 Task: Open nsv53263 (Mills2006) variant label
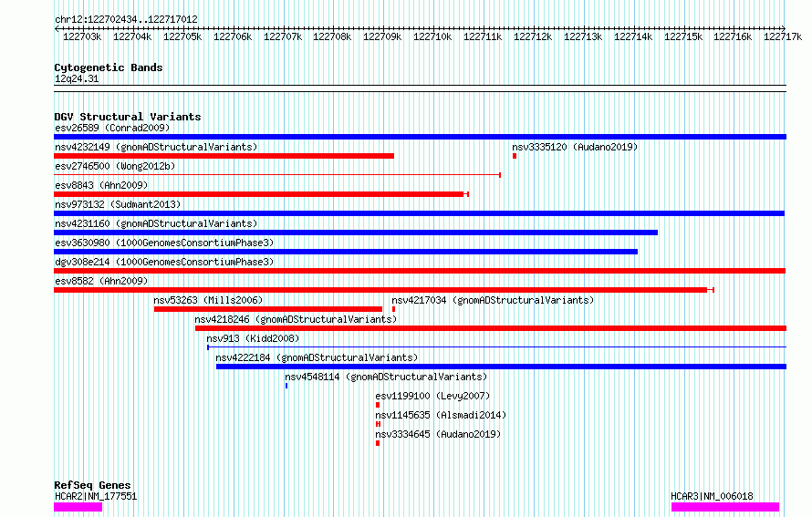[x=208, y=300]
